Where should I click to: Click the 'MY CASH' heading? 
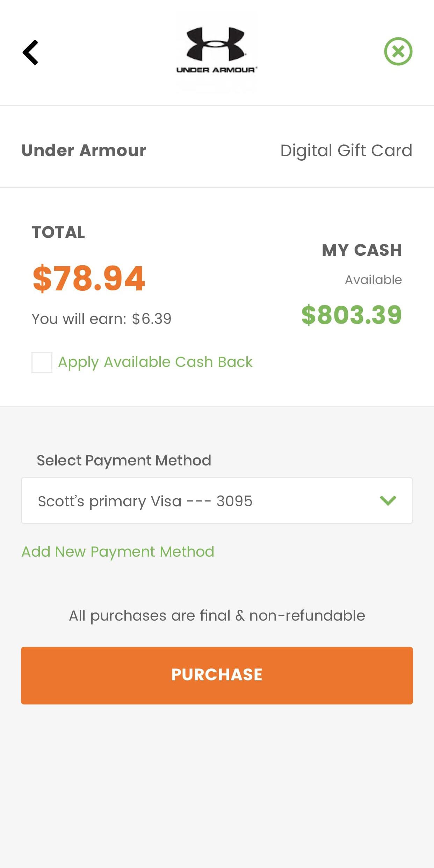point(362,250)
